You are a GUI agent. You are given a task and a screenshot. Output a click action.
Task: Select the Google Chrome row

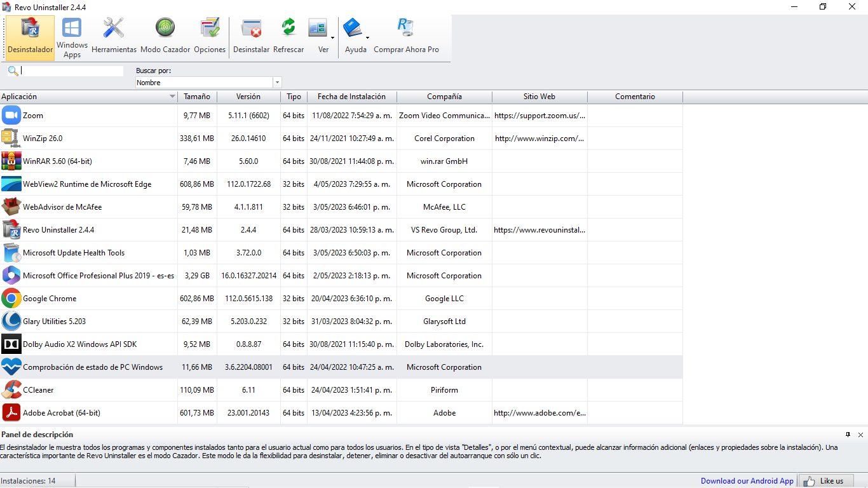(50, 299)
